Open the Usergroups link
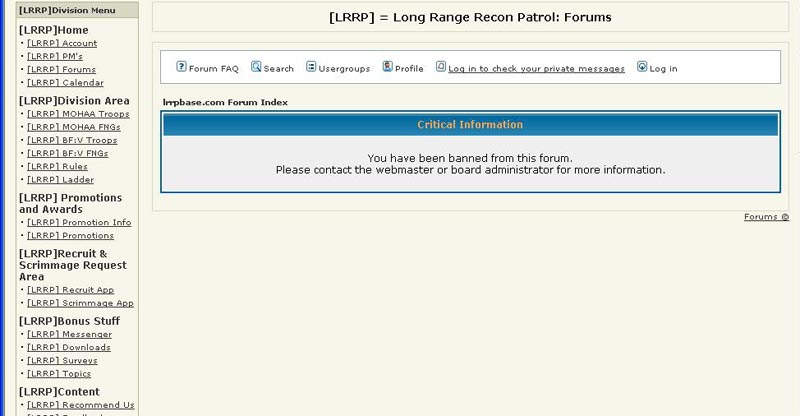 coord(344,69)
